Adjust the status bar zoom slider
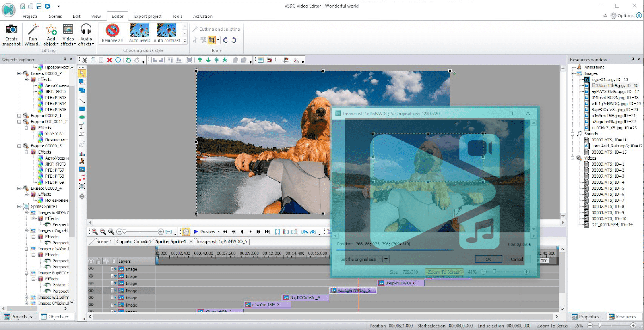 600,326
